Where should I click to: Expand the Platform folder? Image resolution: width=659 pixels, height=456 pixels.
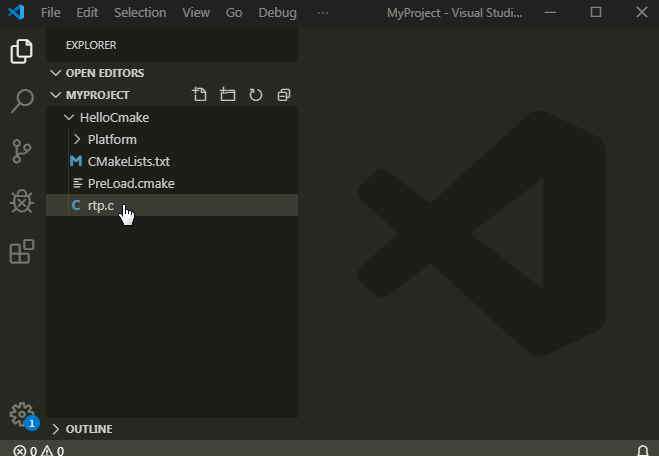tap(111, 139)
